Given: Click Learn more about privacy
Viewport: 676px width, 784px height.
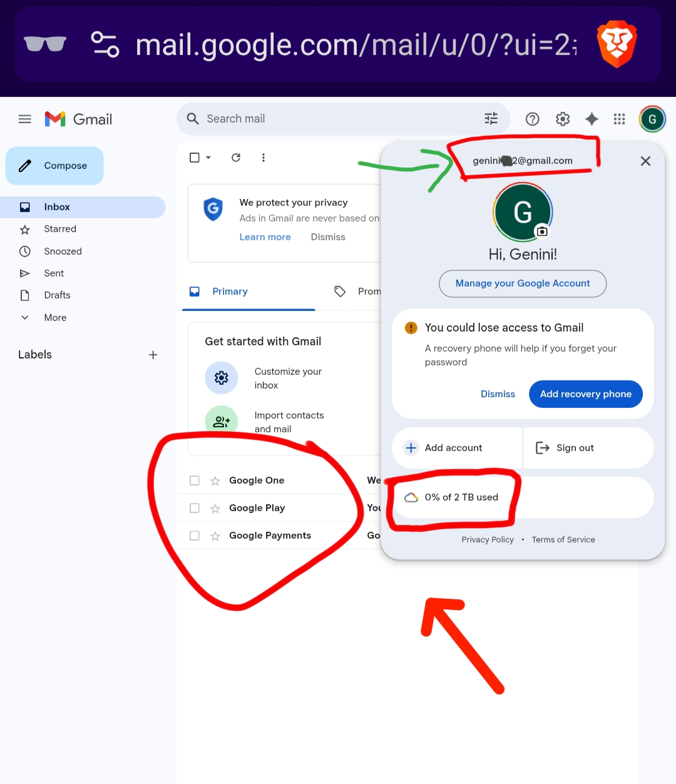Looking at the screenshot, I should point(265,237).
